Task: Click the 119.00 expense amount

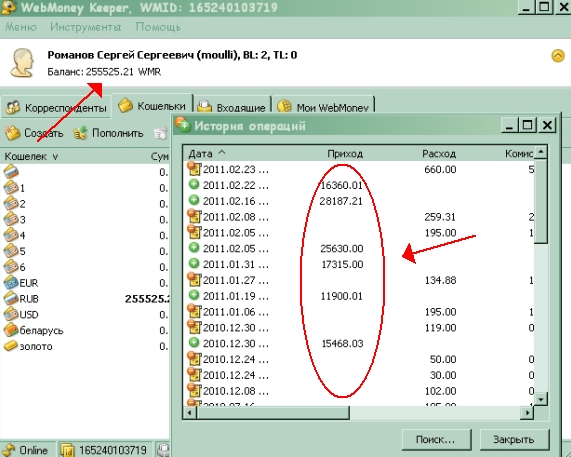Action: point(440,328)
